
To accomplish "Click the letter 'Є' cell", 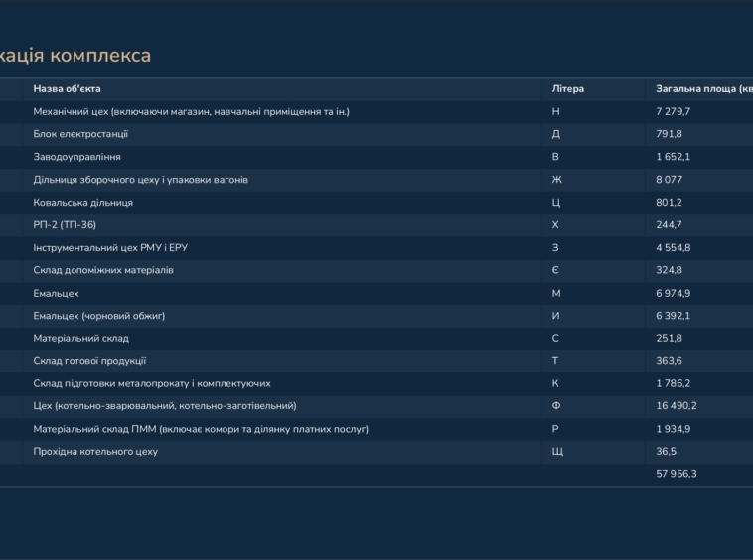I will click(555, 270).
